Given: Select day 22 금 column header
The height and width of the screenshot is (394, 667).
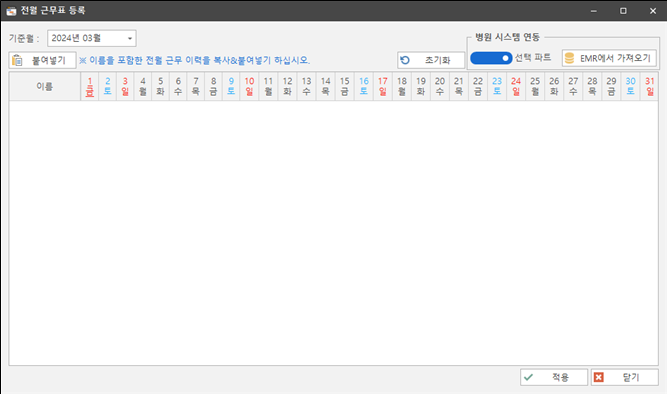Looking at the screenshot, I should (478, 86).
